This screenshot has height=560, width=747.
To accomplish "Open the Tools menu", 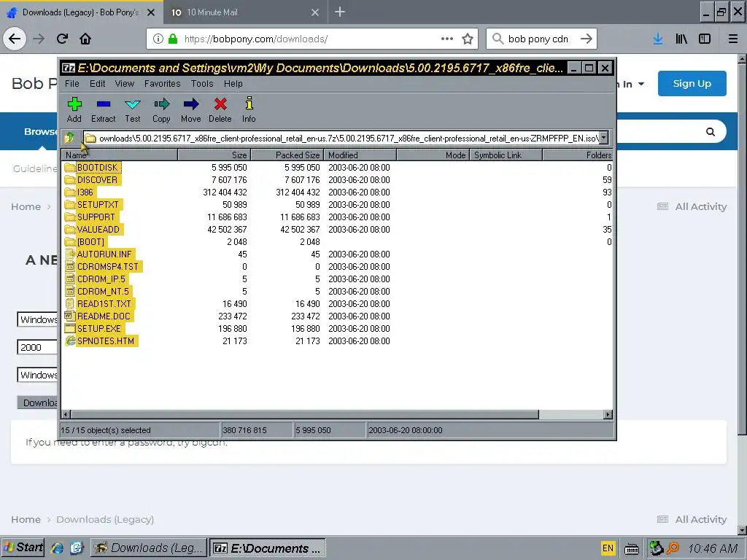I will click(202, 84).
